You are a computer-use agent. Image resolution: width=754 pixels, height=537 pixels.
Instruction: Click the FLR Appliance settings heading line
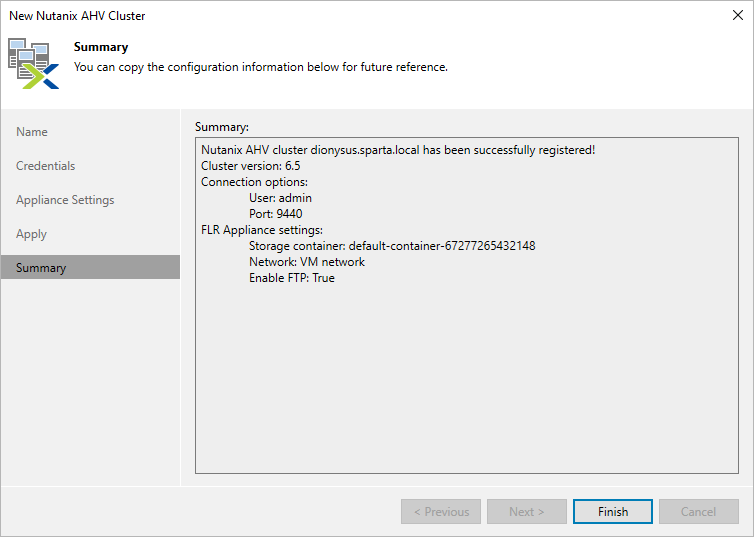(262, 230)
